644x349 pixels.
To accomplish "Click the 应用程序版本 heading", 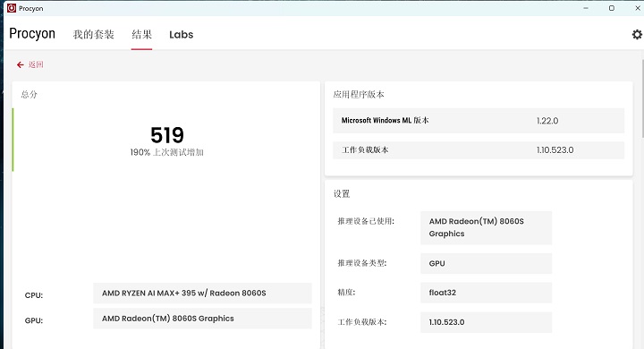I will coord(359,95).
